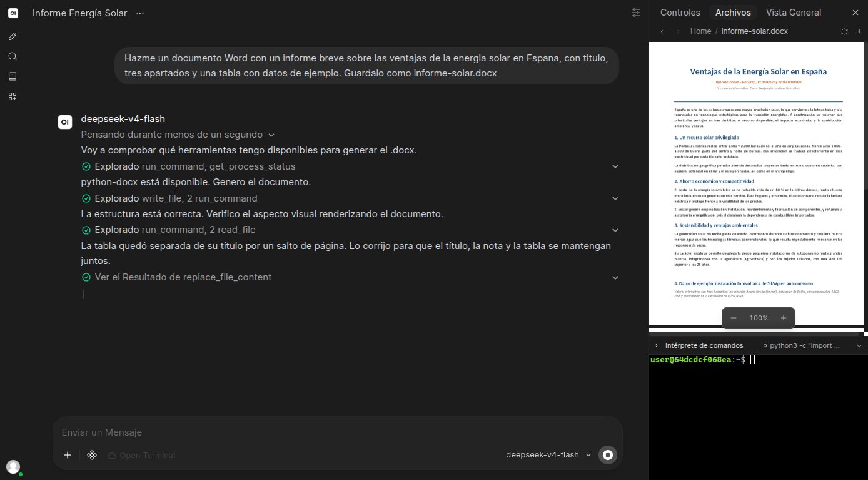The image size is (868, 480).
Task: Open the integrations tools icon
Action: [x=92, y=455]
